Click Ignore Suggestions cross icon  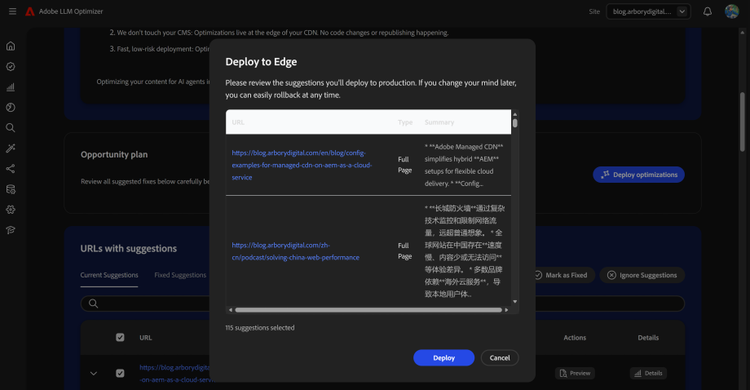611,275
